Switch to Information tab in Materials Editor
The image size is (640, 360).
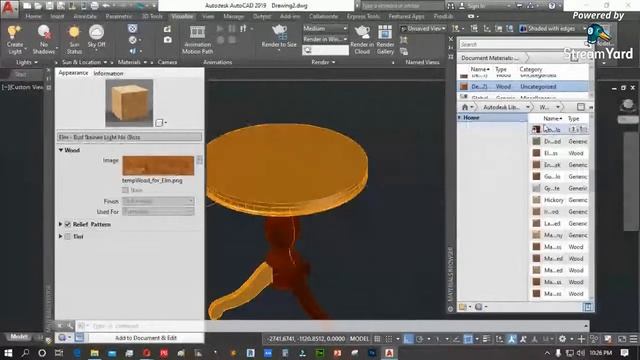coord(108,73)
